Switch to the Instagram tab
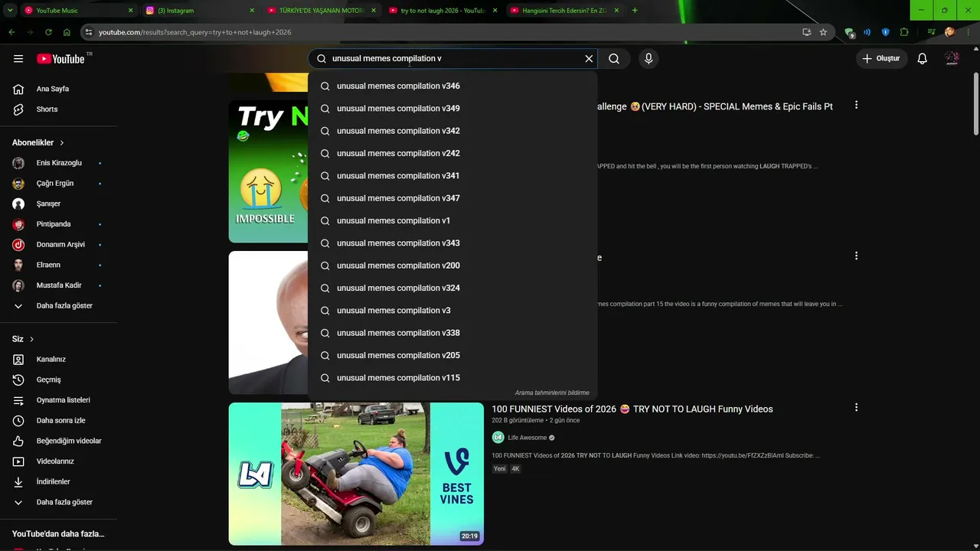The height and width of the screenshot is (551, 980). (200, 11)
